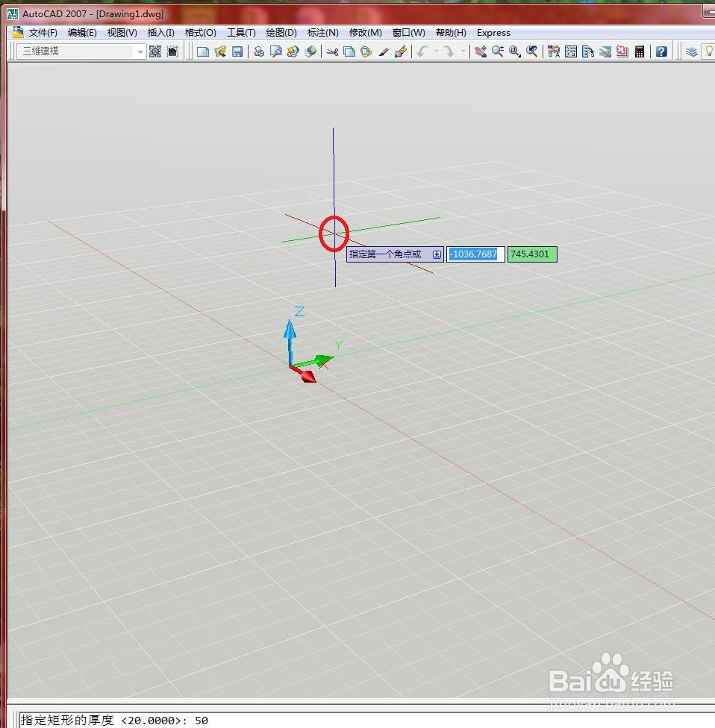This screenshot has width=715, height=728.
Task: Click the Undo arrow
Action: pyautogui.click(x=422, y=51)
